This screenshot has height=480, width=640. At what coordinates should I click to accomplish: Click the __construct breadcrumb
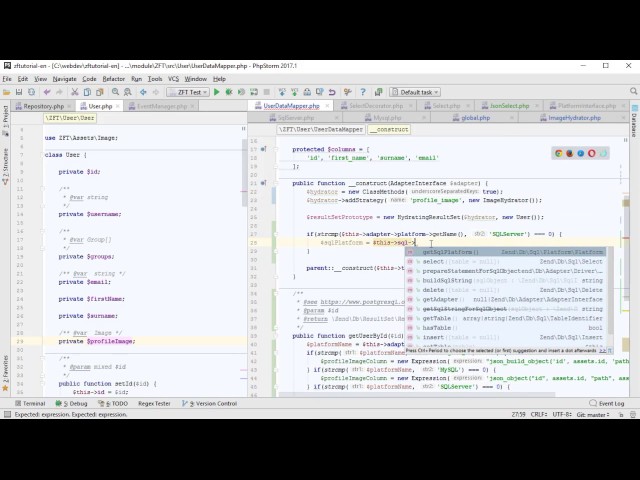click(389, 129)
